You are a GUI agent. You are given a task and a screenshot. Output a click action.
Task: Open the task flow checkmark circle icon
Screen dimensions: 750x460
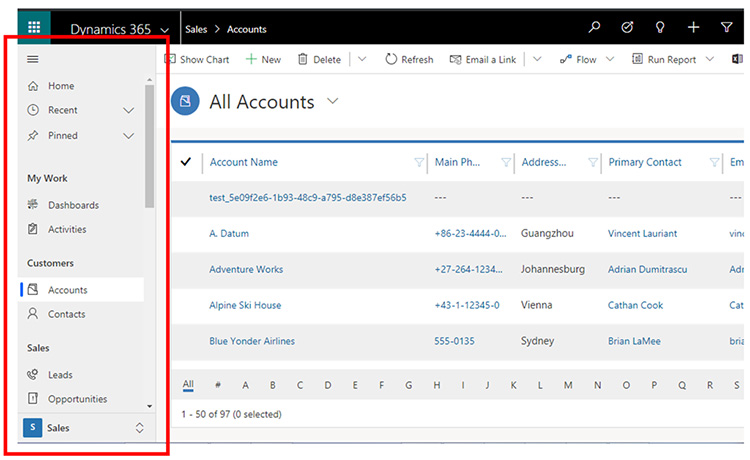click(x=627, y=27)
